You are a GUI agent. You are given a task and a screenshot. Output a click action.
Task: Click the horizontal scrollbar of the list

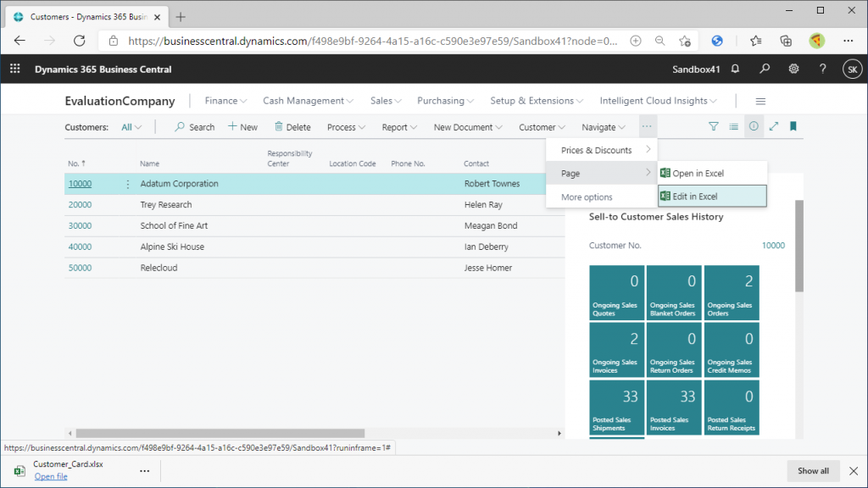220,433
